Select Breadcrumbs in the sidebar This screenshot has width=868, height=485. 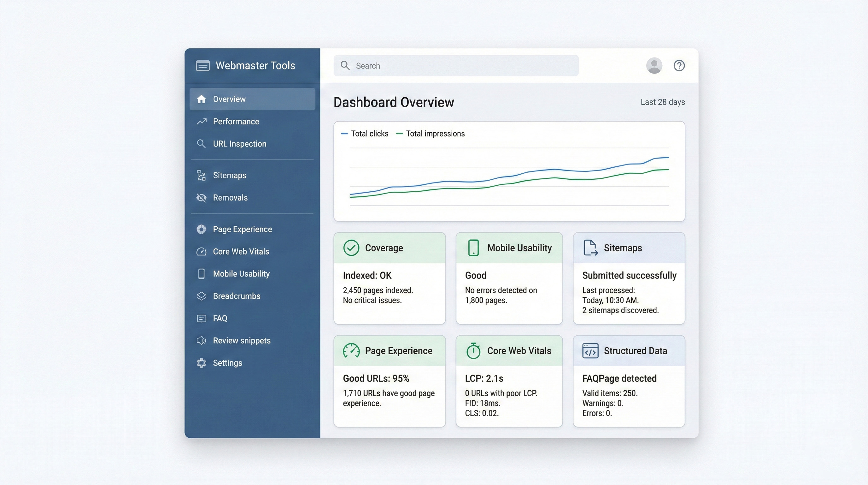236,296
